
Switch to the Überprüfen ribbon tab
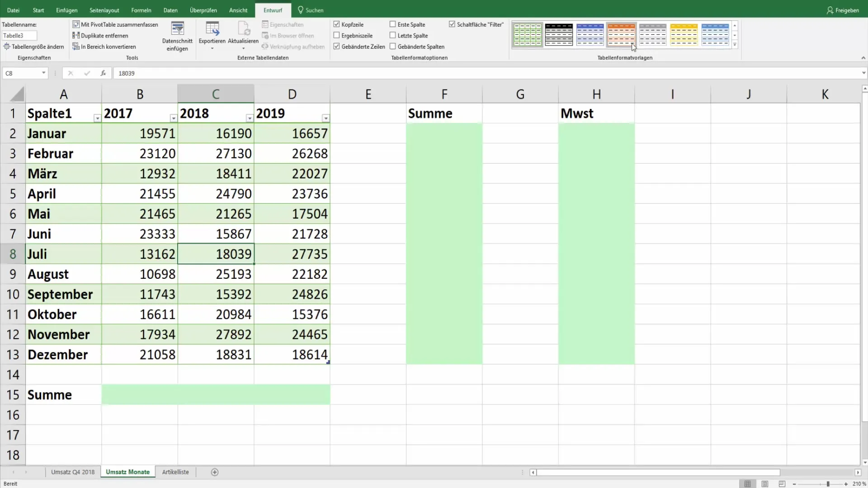[203, 10]
